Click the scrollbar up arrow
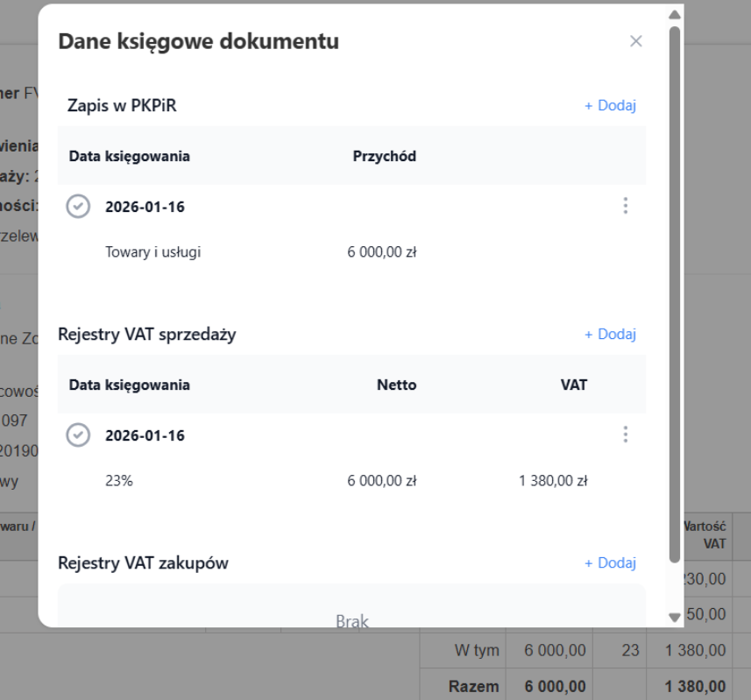This screenshot has height=700, width=751. (x=674, y=14)
